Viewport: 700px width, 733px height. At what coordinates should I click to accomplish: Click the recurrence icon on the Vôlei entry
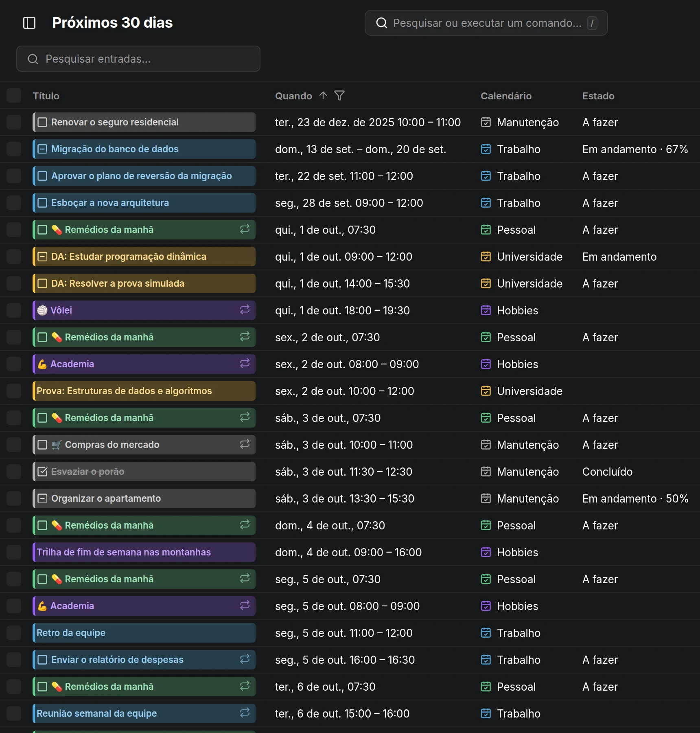[245, 310]
